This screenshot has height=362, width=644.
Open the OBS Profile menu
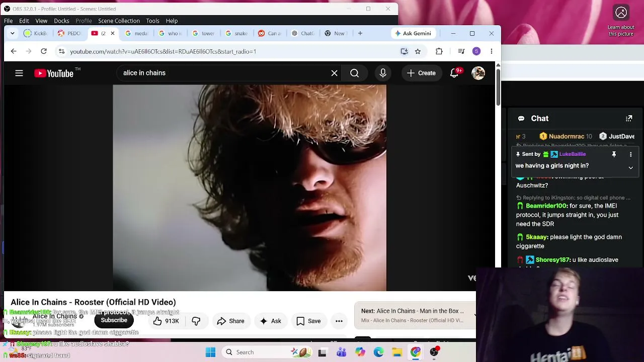click(84, 21)
